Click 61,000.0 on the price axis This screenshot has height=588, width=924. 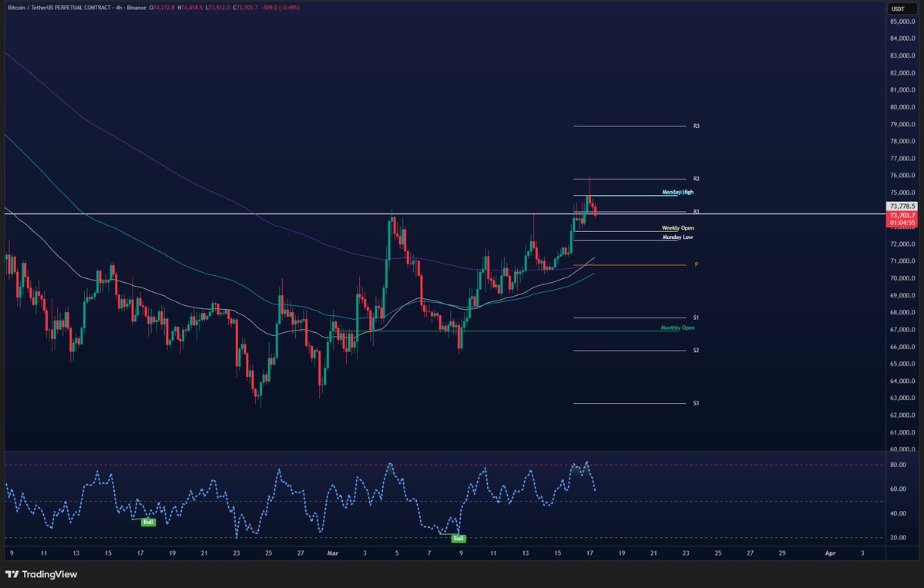pyautogui.click(x=902, y=432)
